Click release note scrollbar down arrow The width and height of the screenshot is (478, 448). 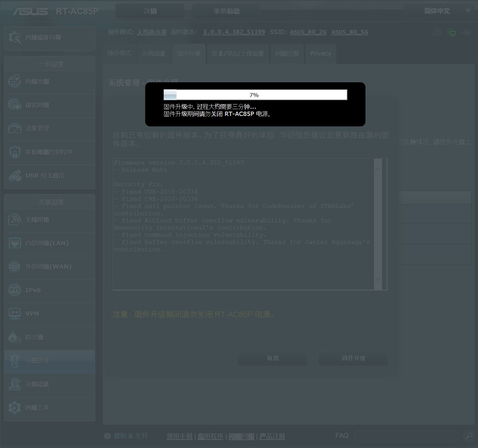click(378, 279)
